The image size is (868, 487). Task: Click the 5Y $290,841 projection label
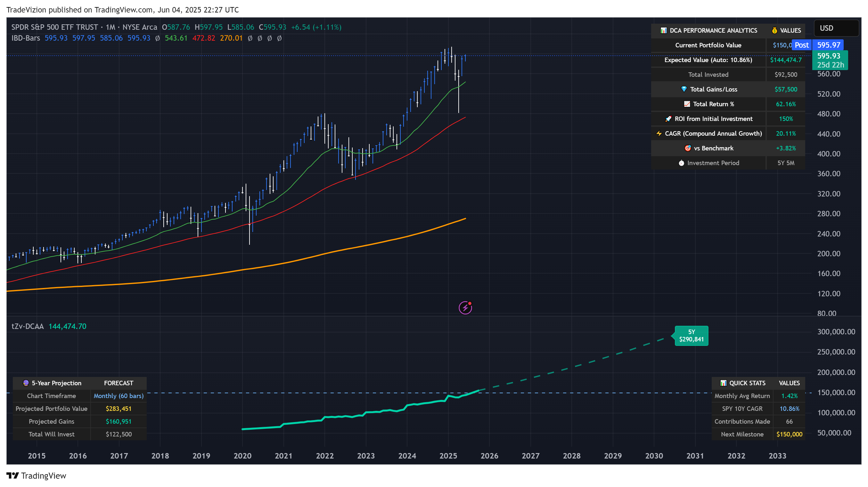[691, 336]
